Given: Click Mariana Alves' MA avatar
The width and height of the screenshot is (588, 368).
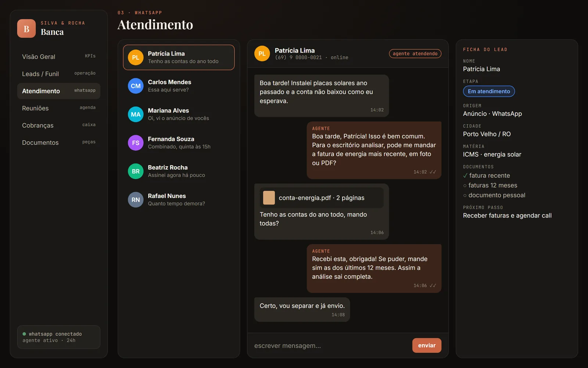Looking at the screenshot, I should tap(136, 114).
